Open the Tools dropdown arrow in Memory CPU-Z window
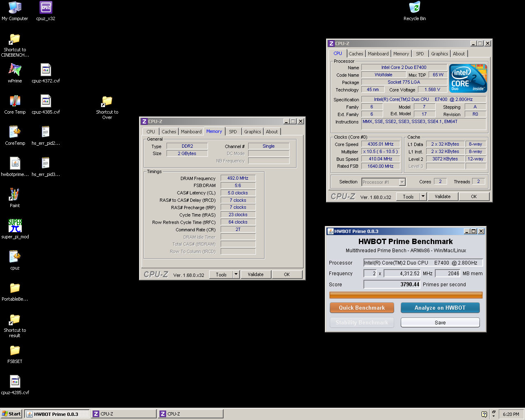 point(236,274)
